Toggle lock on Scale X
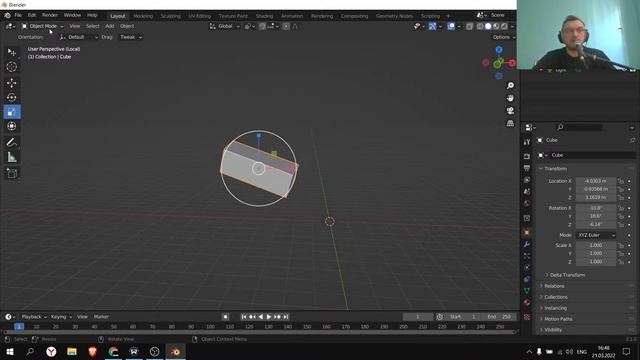 (x=621, y=245)
